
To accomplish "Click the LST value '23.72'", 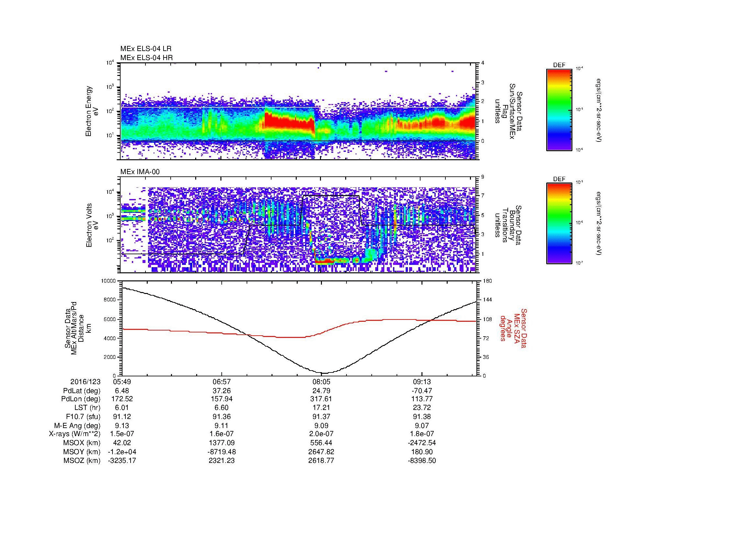I will pyautogui.click(x=421, y=408).
